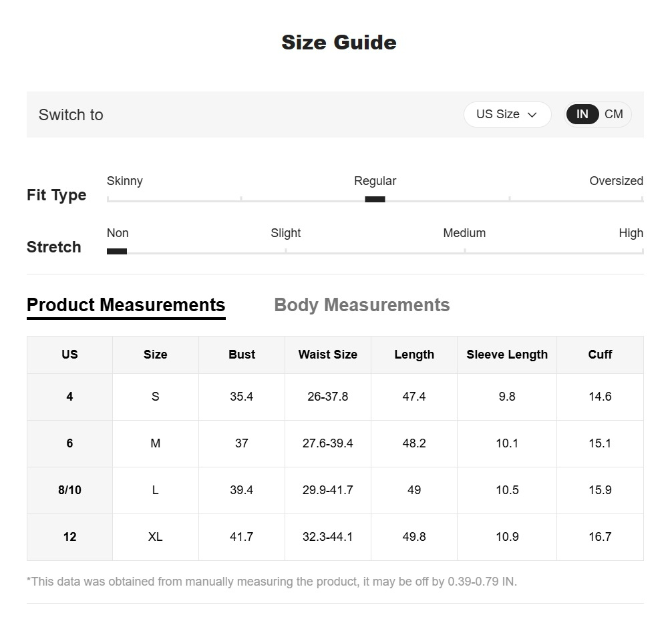Viewport: 672px width, 617px height.
Task: Switch units to CM
Action: click(x=614, y=114)
